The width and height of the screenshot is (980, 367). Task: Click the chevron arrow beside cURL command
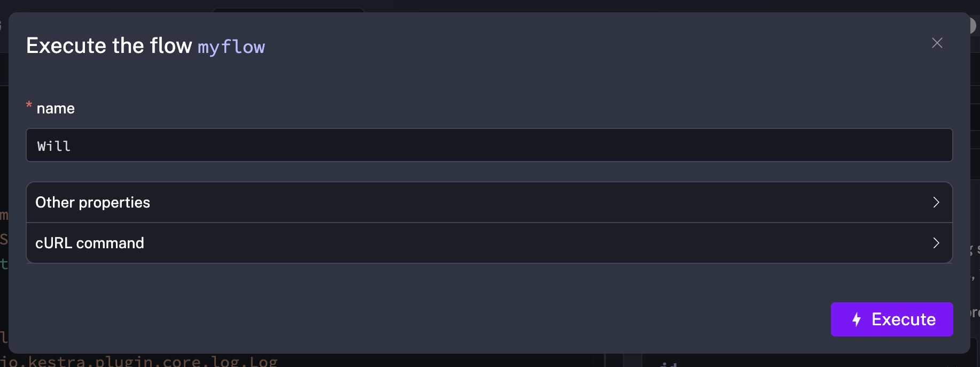click(x=936, y=243)
